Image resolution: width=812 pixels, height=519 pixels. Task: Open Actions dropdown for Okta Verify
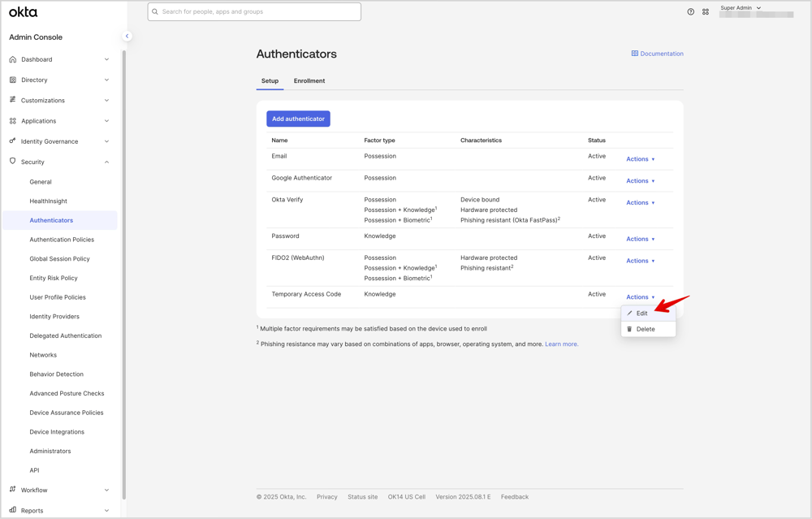[641, 202]
